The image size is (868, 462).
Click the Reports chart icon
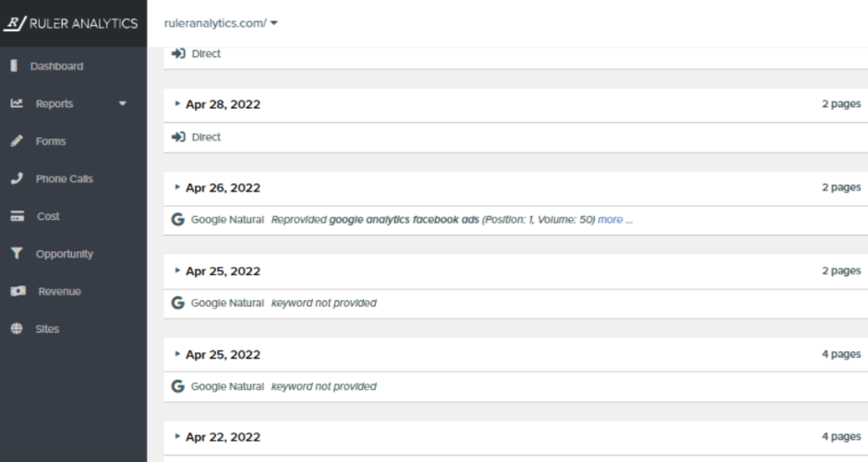coord(15,104)
